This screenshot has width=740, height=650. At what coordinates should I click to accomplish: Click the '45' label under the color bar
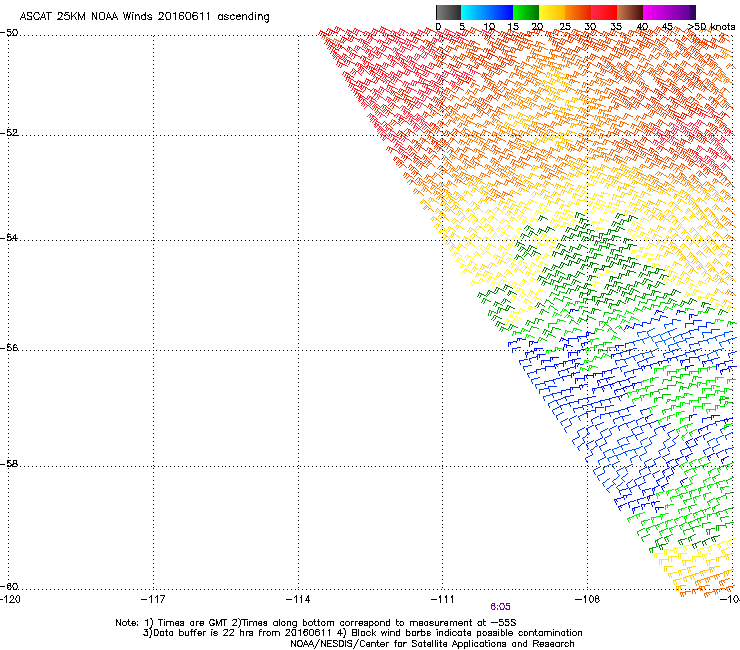[667, 27]
